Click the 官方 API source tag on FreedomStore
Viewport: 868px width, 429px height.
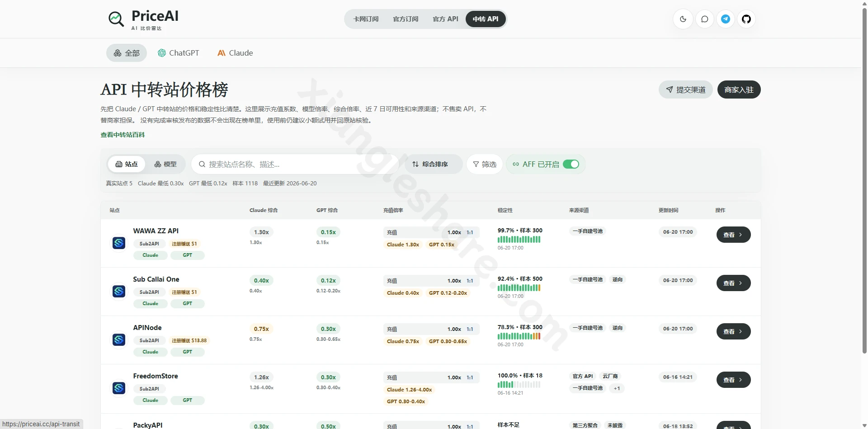583,376
